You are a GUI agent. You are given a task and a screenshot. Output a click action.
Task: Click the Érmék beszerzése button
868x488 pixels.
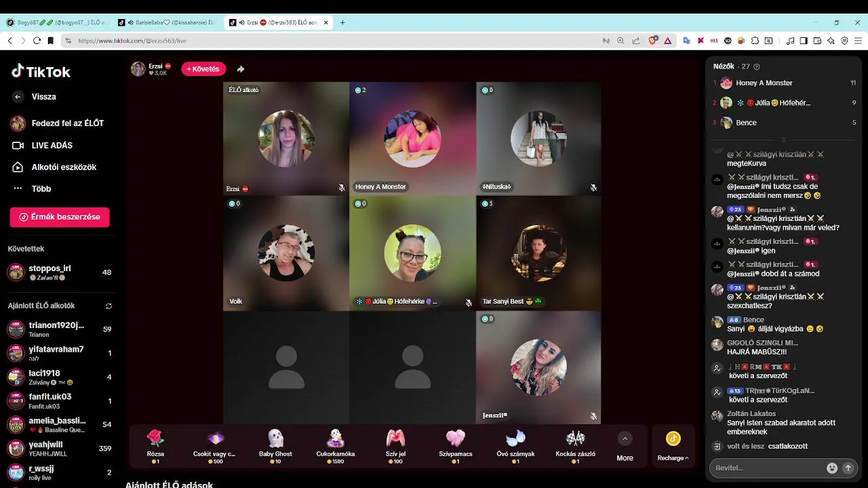pyautogui.click(x=60, y=217)
